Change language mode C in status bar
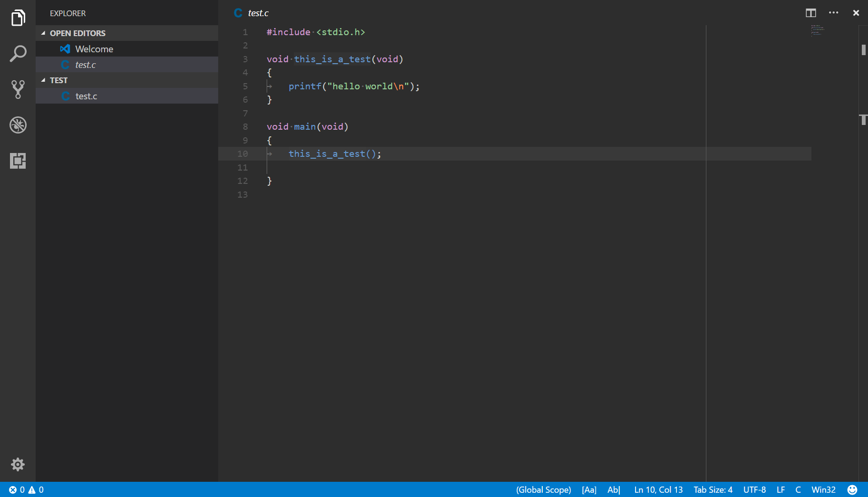Viewport: 868px width, 497px height. [x=798, y=490]
